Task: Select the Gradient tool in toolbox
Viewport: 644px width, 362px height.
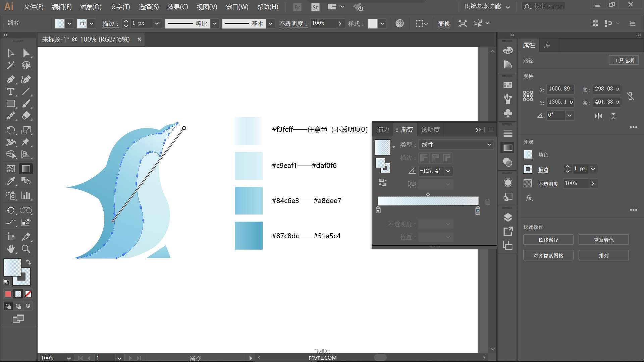Action: (x=26, y=169)
